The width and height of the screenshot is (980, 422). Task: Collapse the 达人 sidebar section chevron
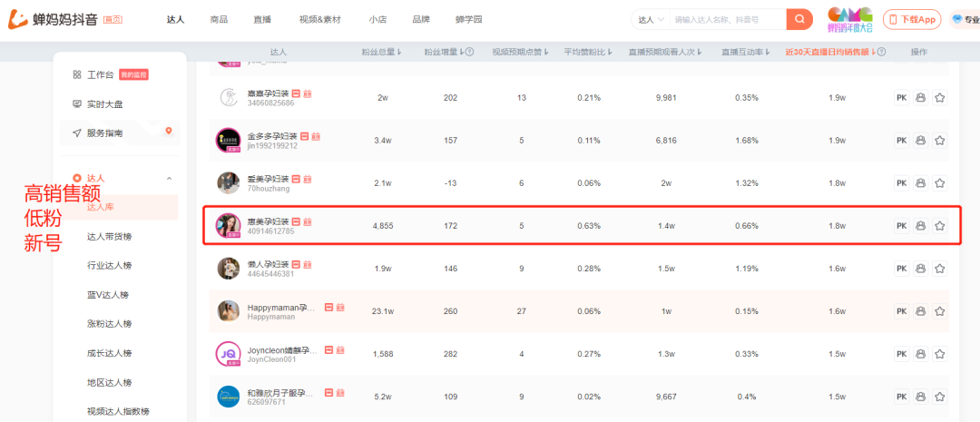coord(169,179)
